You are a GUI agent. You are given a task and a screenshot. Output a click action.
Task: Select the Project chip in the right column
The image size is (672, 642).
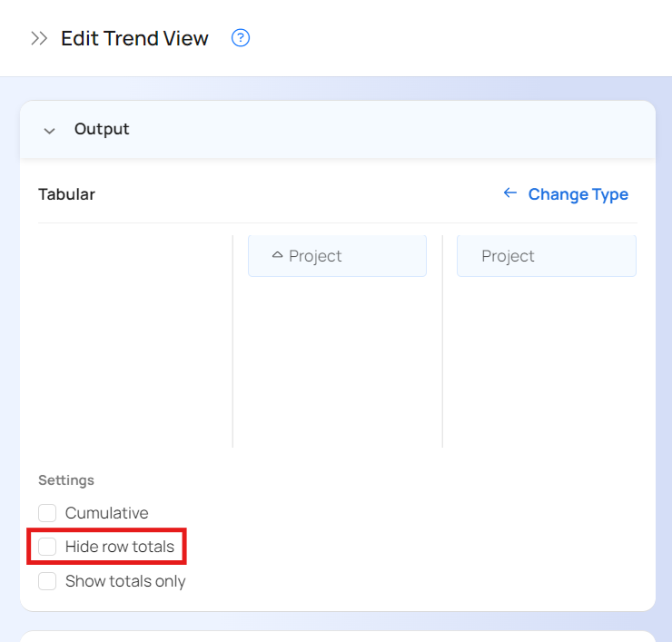(x=546, y=256)
